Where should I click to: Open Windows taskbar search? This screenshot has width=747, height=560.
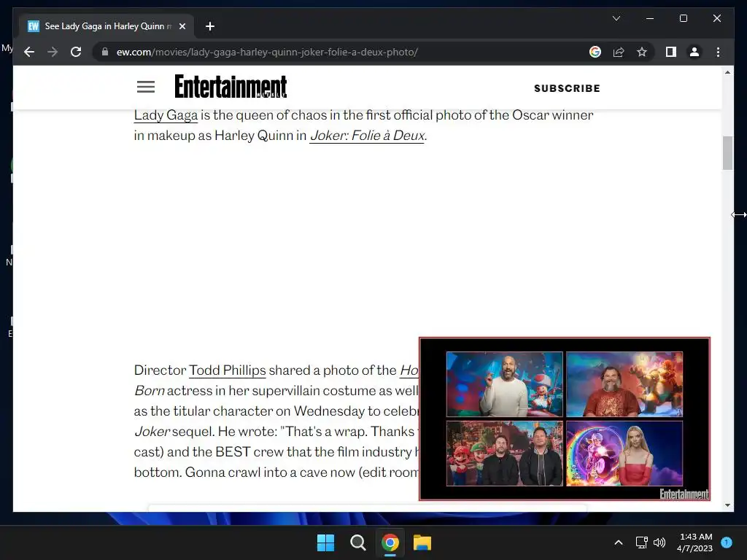[357, 542]
